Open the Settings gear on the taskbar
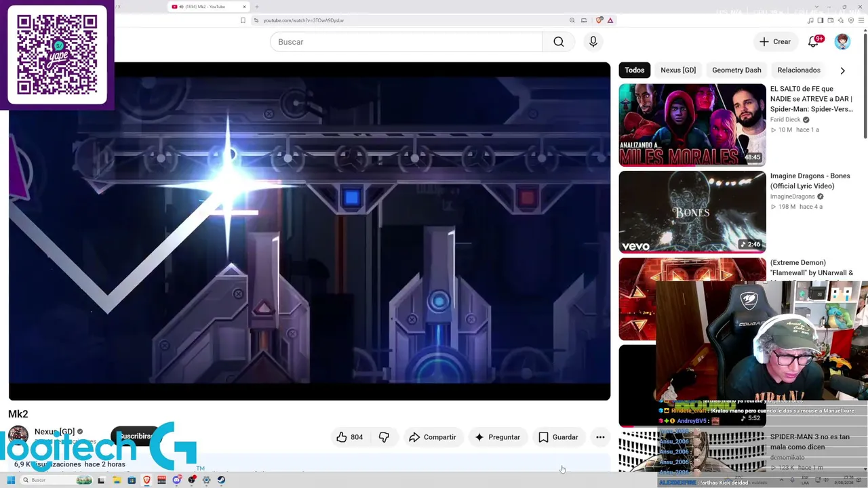Screen dimensions: 868x488 pos(206,480)
